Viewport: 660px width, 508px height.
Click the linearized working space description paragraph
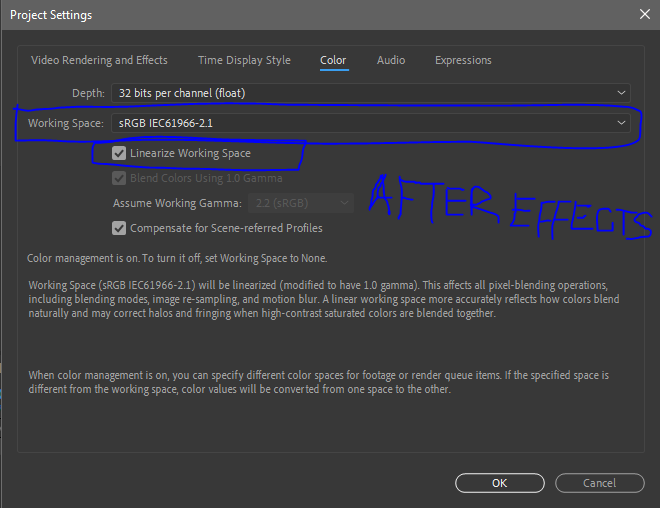(x=324, y=299)
